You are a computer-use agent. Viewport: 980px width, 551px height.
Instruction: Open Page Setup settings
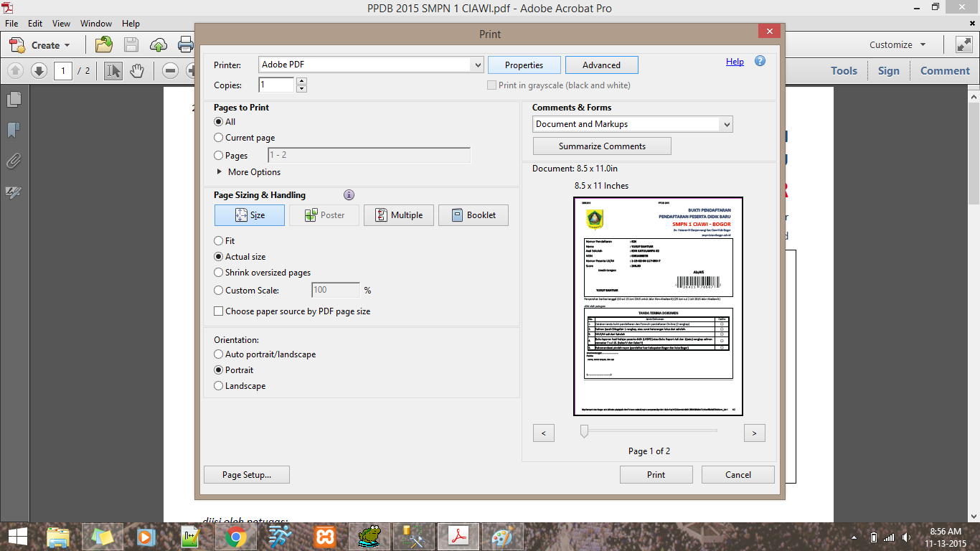click(x=246, y=474)
